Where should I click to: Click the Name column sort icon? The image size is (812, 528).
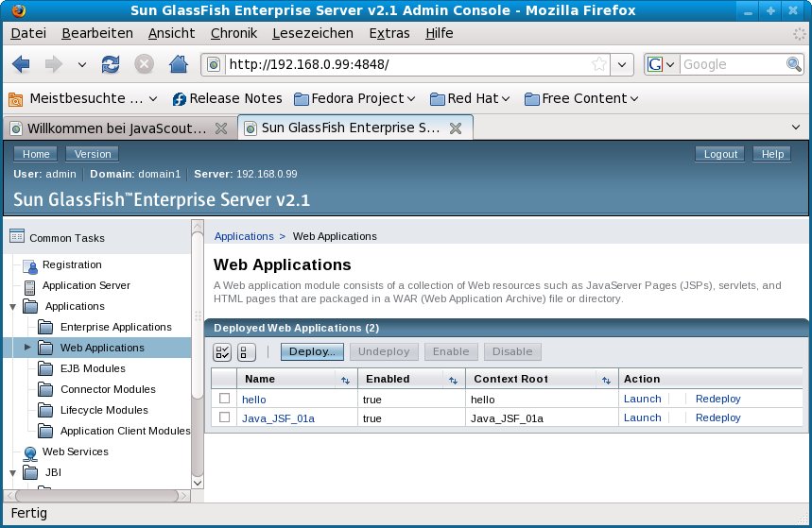coord(345,379)
